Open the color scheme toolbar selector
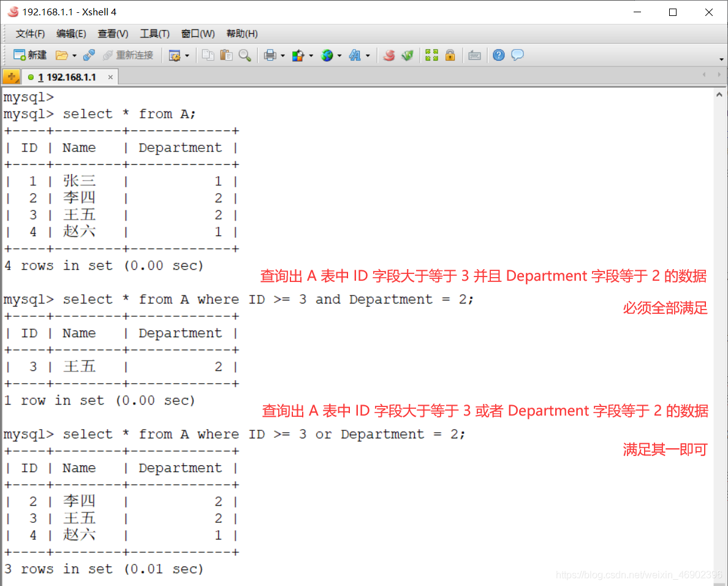This screenshot has height=586, width=728. (x=298, y=55)
